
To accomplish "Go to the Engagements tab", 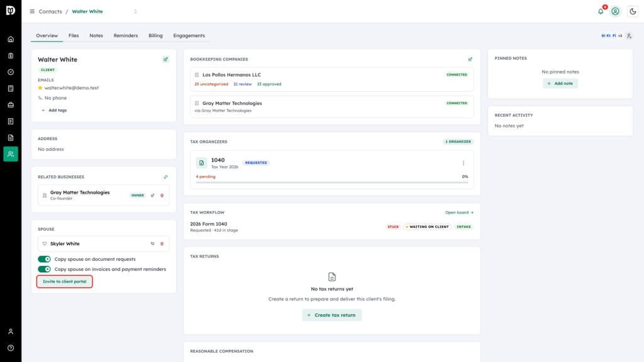I will click(189, 36).
